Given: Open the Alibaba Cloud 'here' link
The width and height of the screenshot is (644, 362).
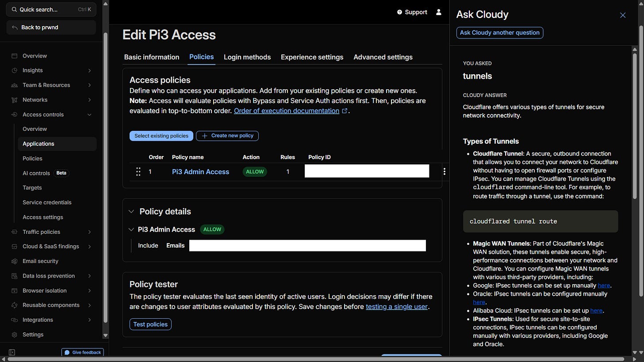Looking at the screenshot, I should coord(596,311).
